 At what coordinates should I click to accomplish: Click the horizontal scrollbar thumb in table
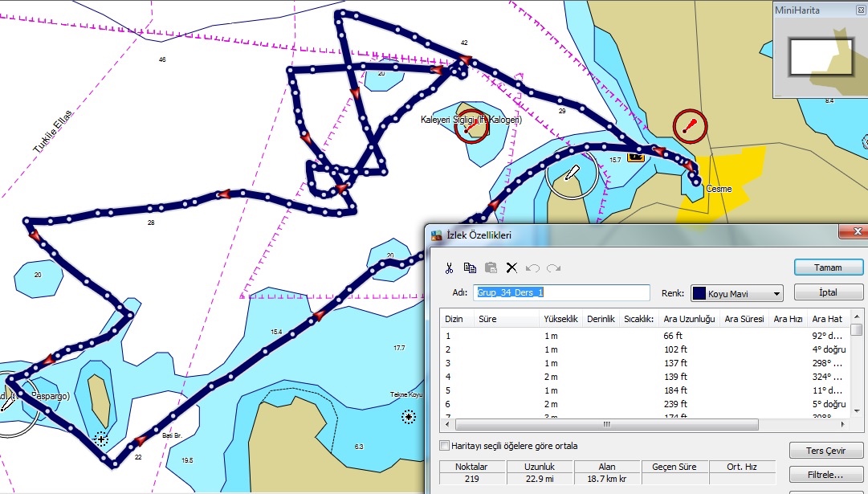click(x=607, y=425)
